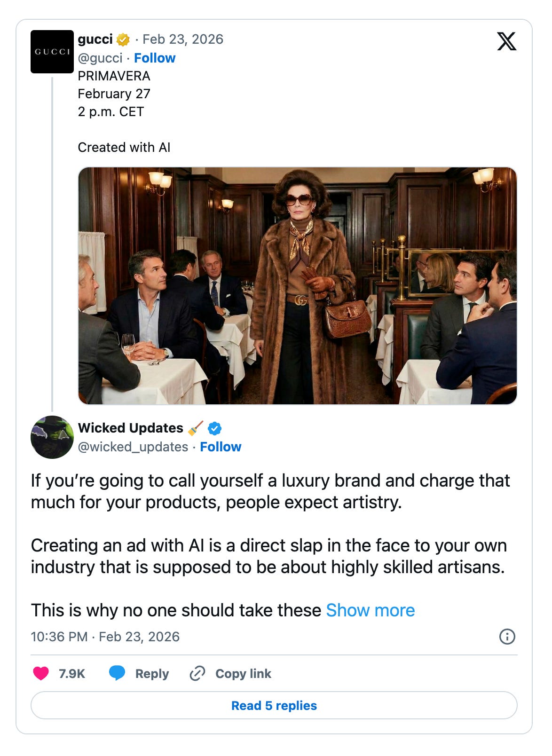Like the tweet with the heart icon
The image size is (552, 756).
(x=41, y=673)
